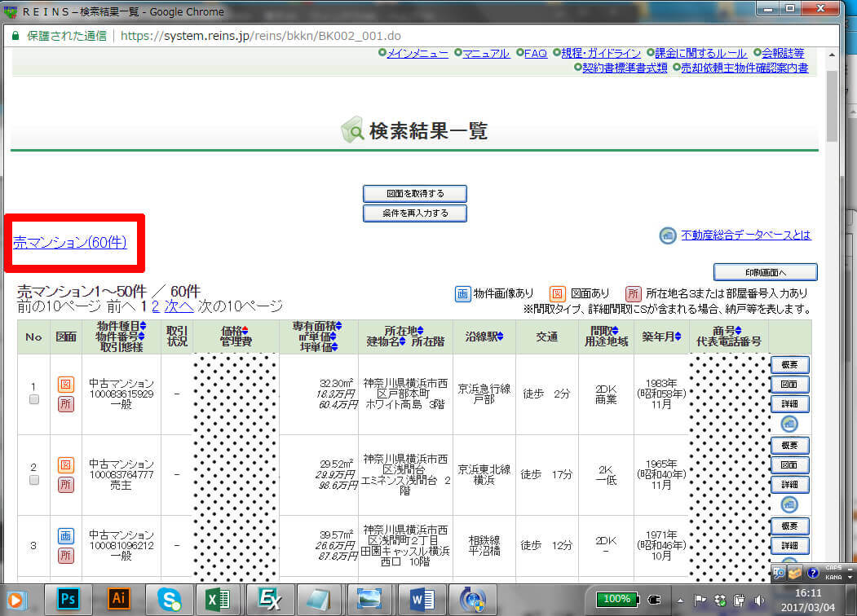Launch Illustrator from the taskbar
857x616 pixels.
(119, 599)
